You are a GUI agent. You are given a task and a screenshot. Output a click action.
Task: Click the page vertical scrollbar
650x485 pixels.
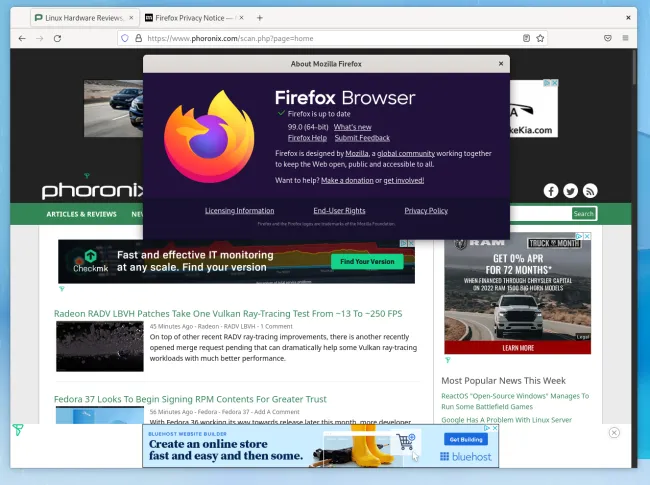[634, 67]
